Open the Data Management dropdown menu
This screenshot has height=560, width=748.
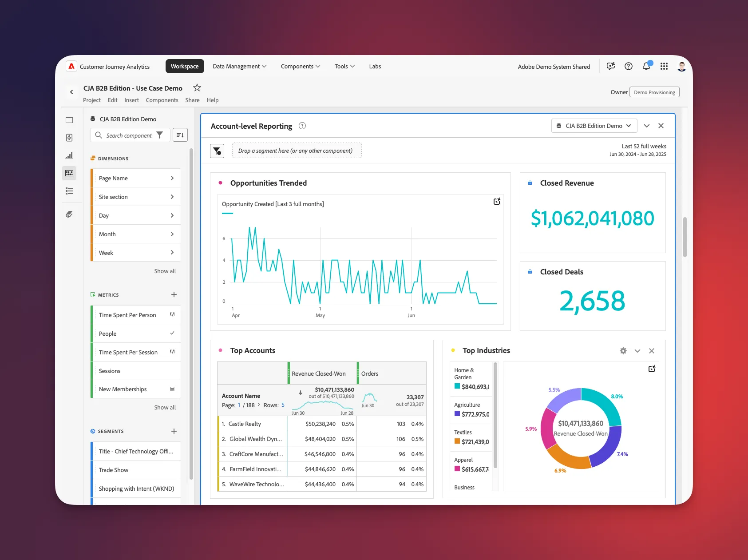[x=240, y=66]
